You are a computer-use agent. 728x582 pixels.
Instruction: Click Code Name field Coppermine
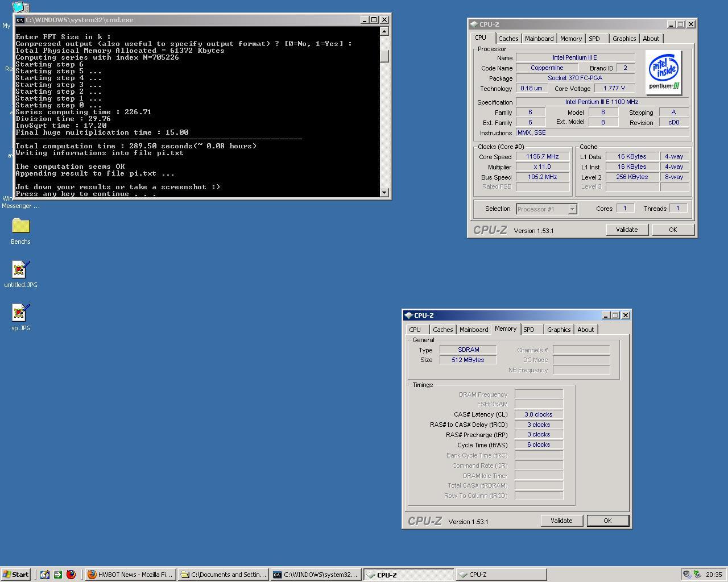coord(547,68)
